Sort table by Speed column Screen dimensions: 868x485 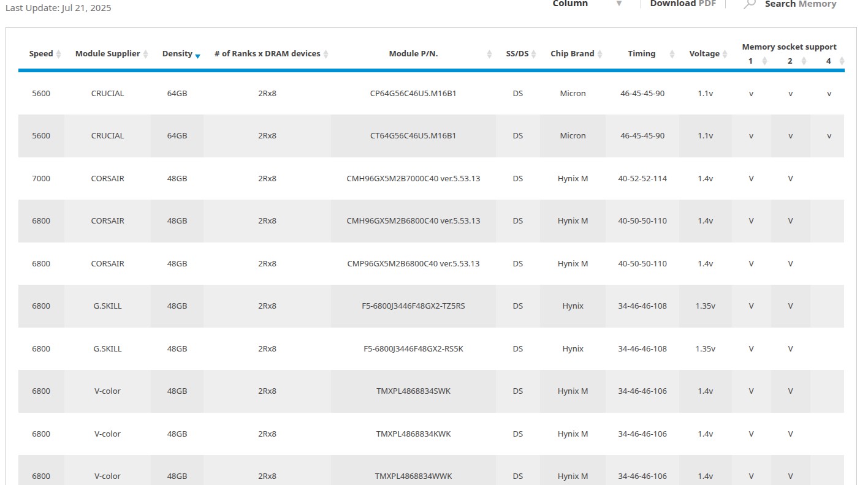pyautogui.click(x=59, y=55)
